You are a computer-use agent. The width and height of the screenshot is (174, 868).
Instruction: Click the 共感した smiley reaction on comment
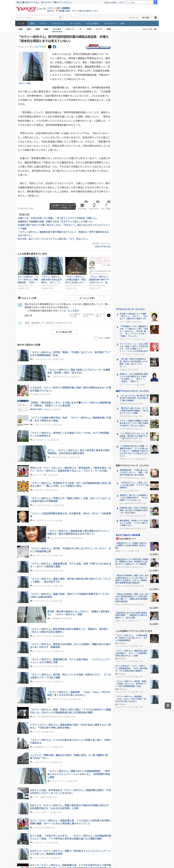(x=71, y=315)
